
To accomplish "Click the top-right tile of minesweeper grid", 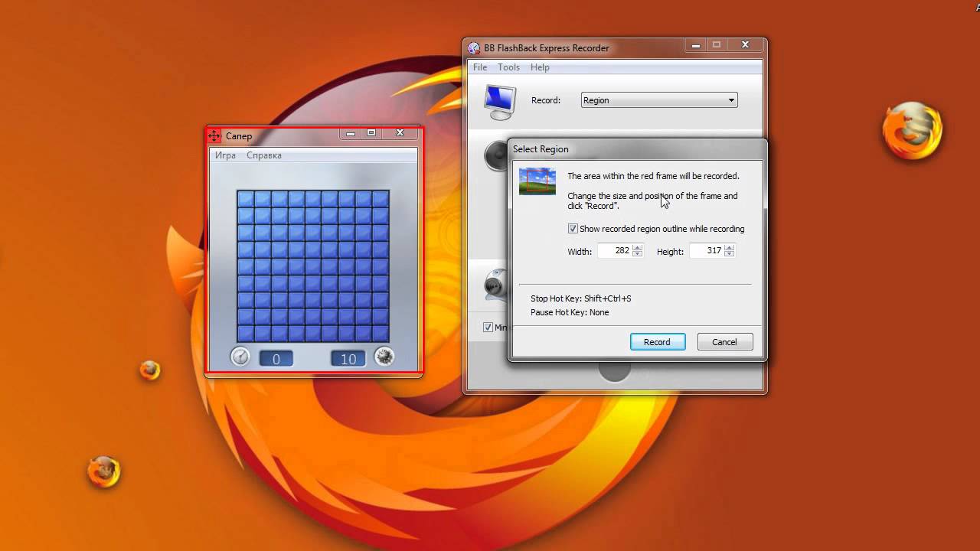I will (381, 199).
